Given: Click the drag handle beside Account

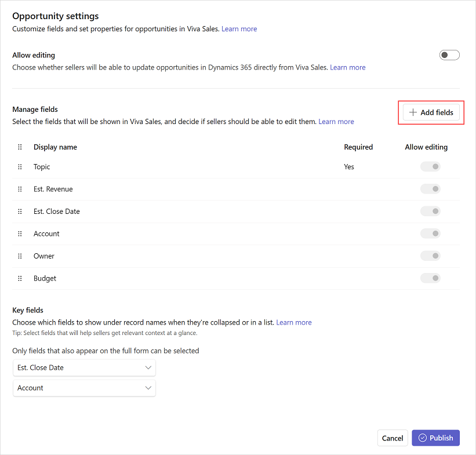Looking at the screenshot, I should 20,233.
